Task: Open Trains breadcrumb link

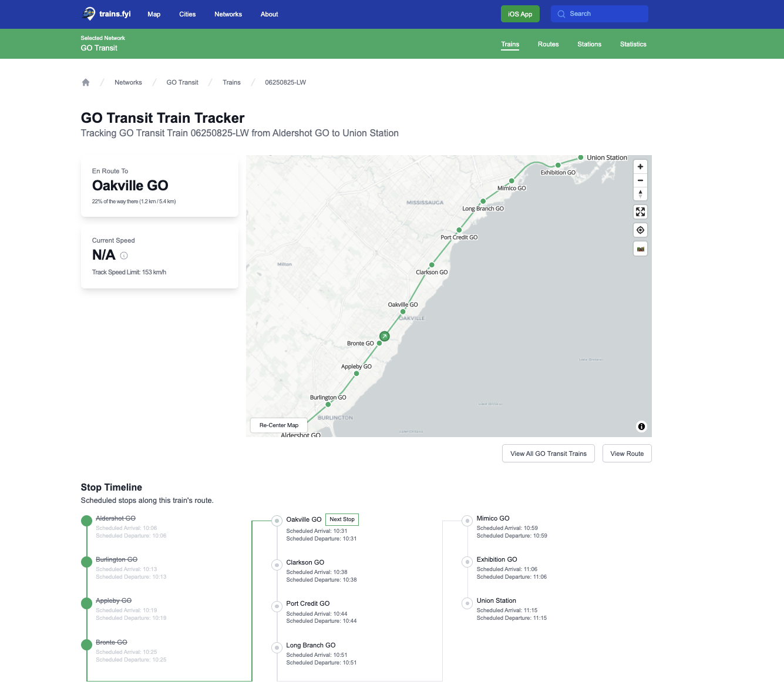Action: [x=231, y=82]
